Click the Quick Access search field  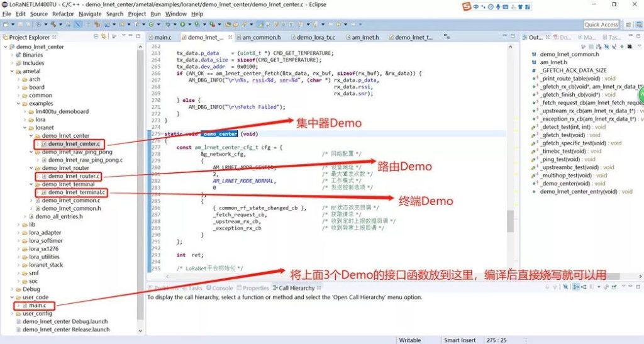(601, 25)
